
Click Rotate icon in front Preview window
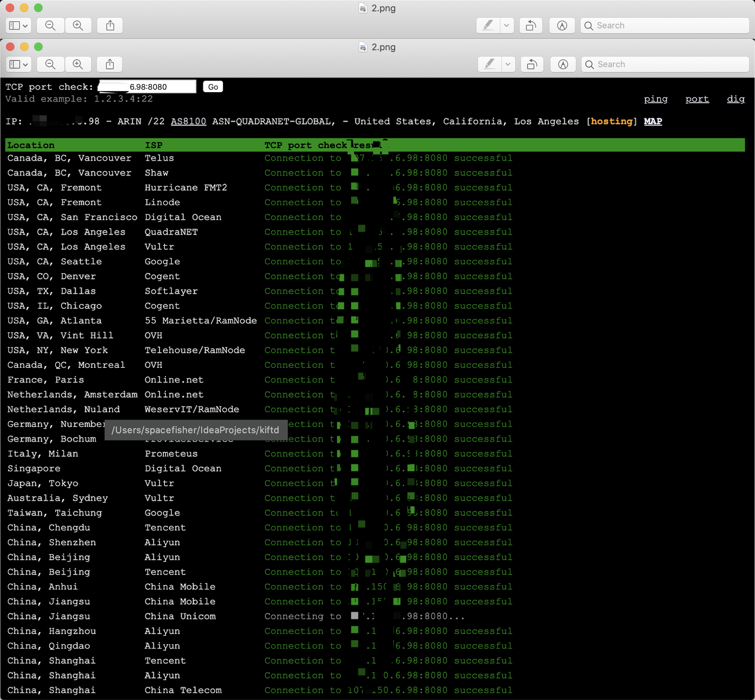coord(532,64)
